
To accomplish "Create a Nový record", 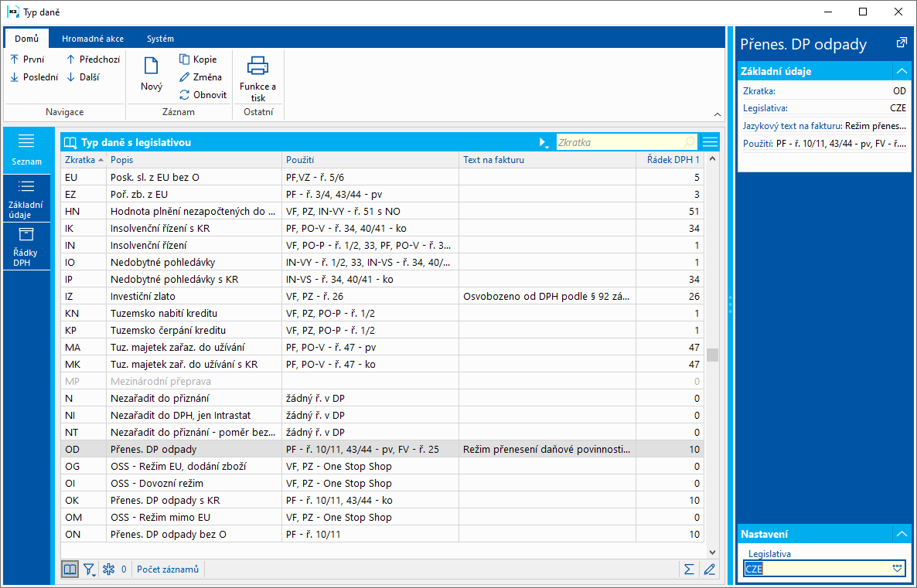I will coord(152,74).
